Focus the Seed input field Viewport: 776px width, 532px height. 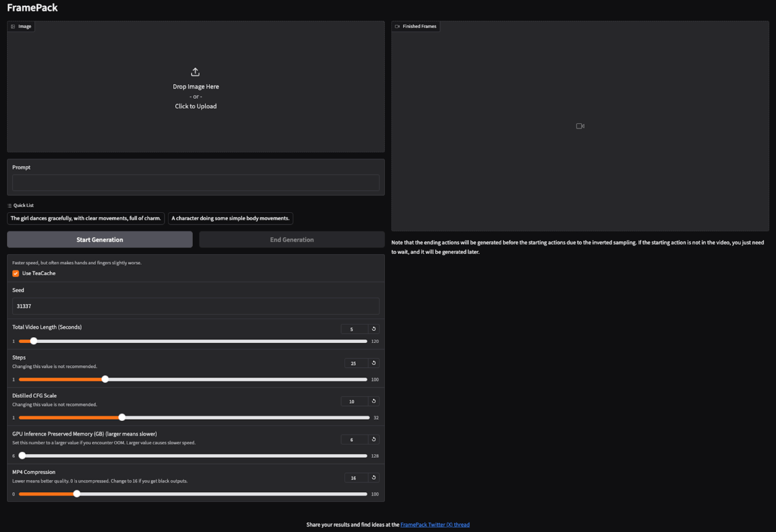tap(196, 306)
